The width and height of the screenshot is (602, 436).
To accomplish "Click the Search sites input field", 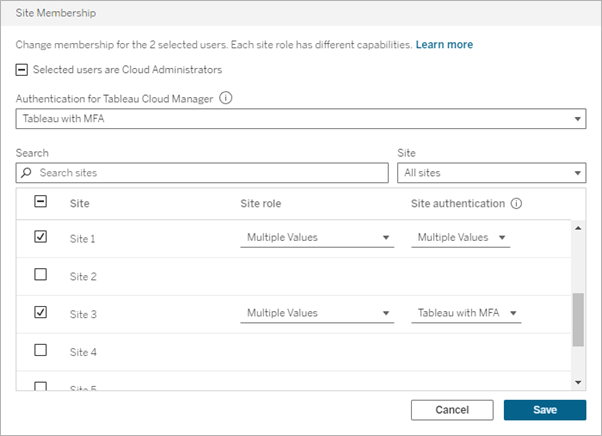I will point(210,173).
